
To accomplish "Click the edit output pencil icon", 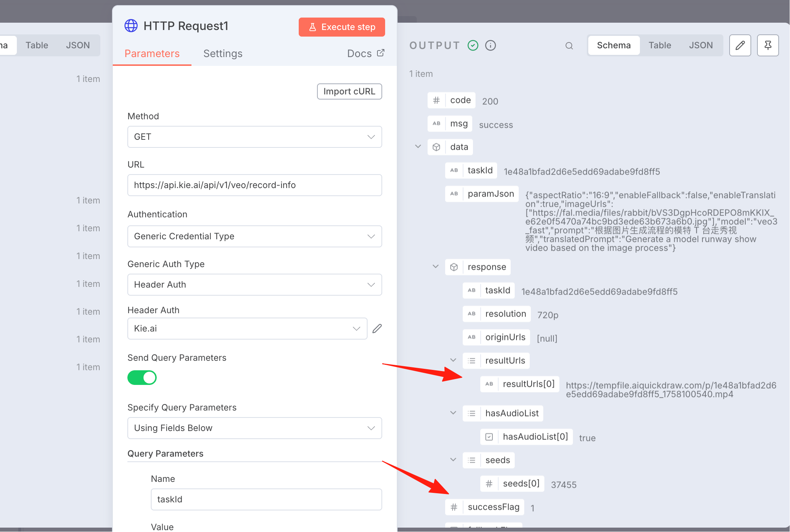I will coord(740,45).
